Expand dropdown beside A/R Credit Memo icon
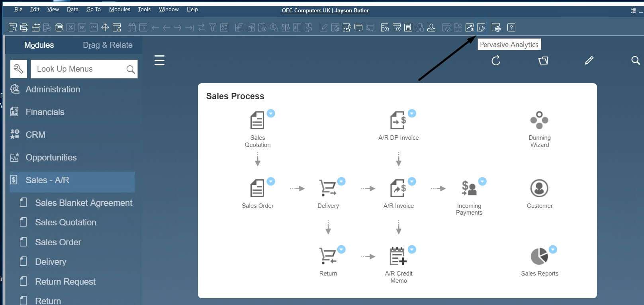The height and width of the screenshot is (305, 644). (x=412, y=250)
